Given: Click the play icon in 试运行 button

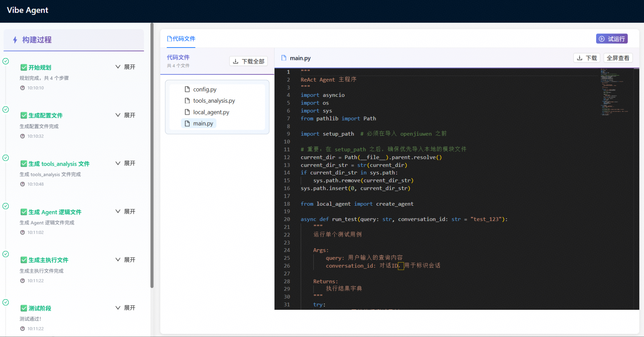Looking at the screenshot, I should (x=602, y=39).
